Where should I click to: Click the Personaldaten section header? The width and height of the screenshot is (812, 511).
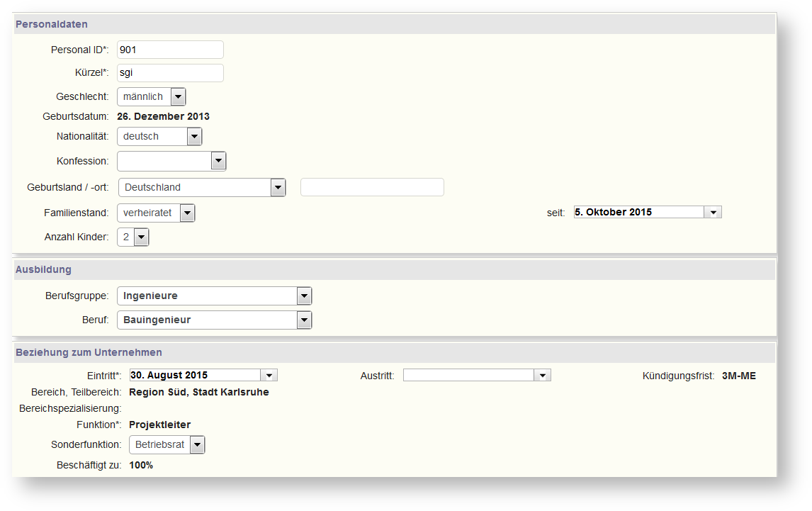[52, 24]
